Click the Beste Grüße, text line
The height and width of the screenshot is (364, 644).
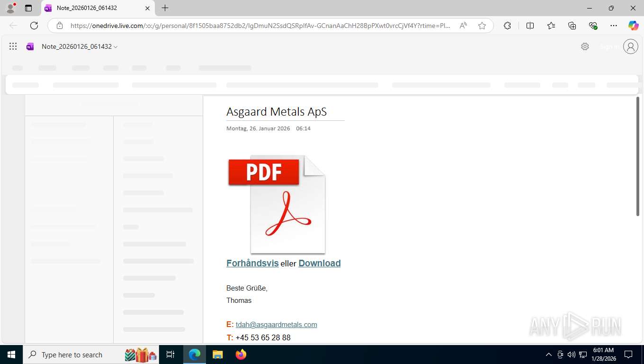(x=247, y=288)
